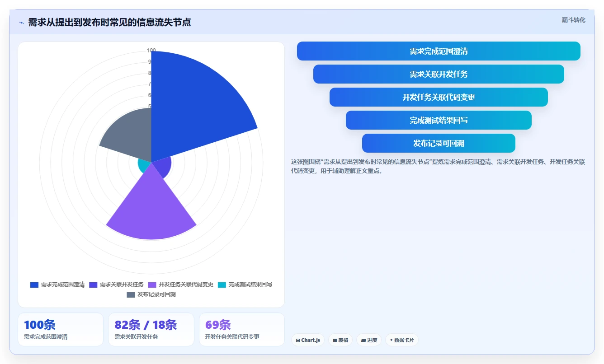Click the 69条 data card value

(x=218, y=325)
